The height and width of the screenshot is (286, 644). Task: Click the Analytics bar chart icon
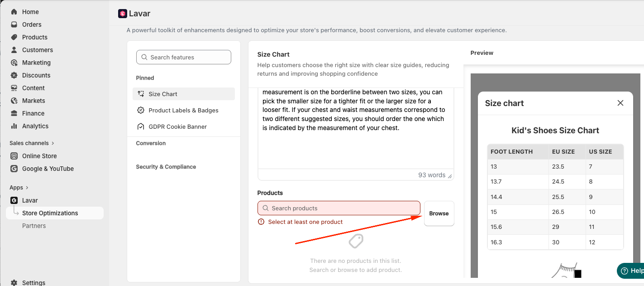tap(14, 126)
